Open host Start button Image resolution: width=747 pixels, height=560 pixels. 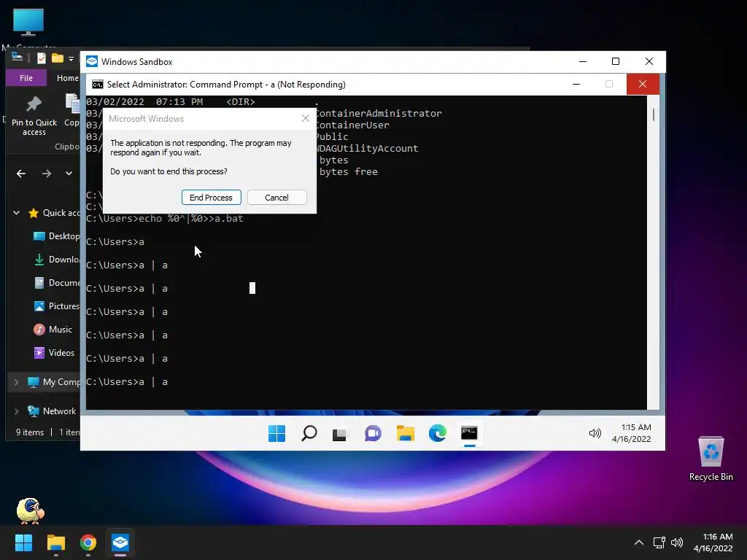point(23,542)
